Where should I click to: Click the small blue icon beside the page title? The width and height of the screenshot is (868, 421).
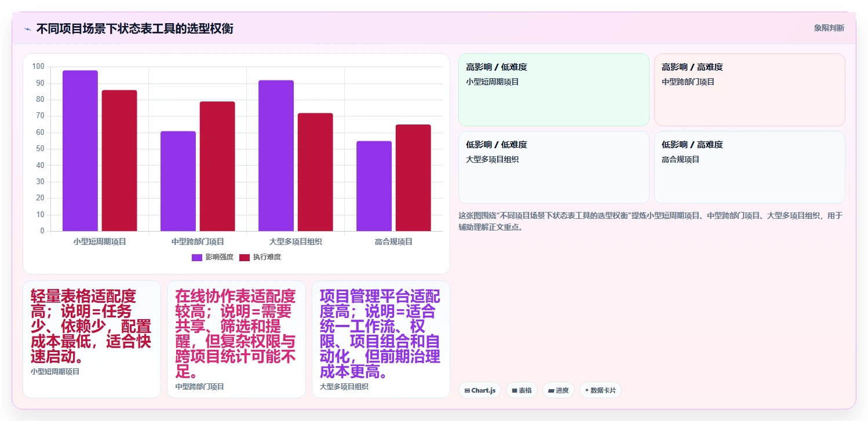27,28
